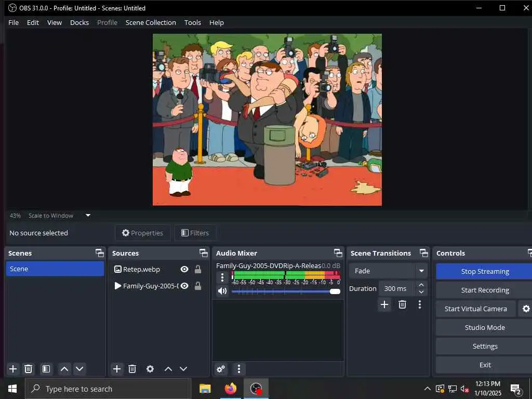Lock the Retep.webp source

[x=198, y=270]
